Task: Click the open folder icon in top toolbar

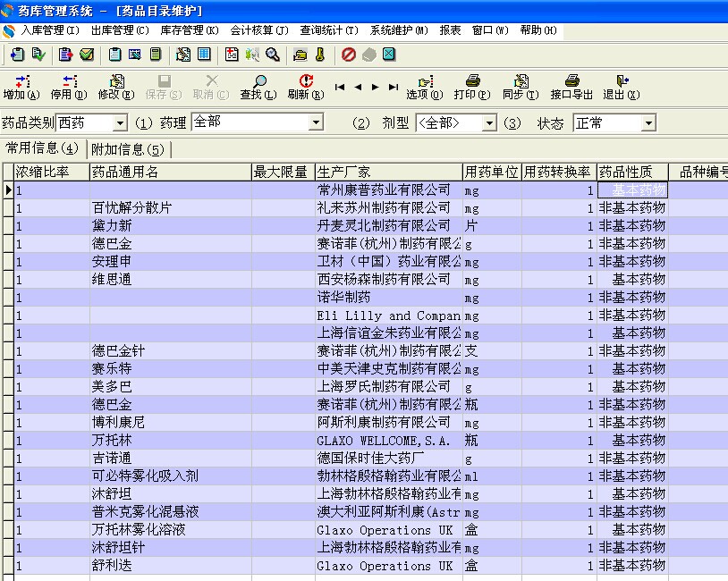Action: [300, 55]
